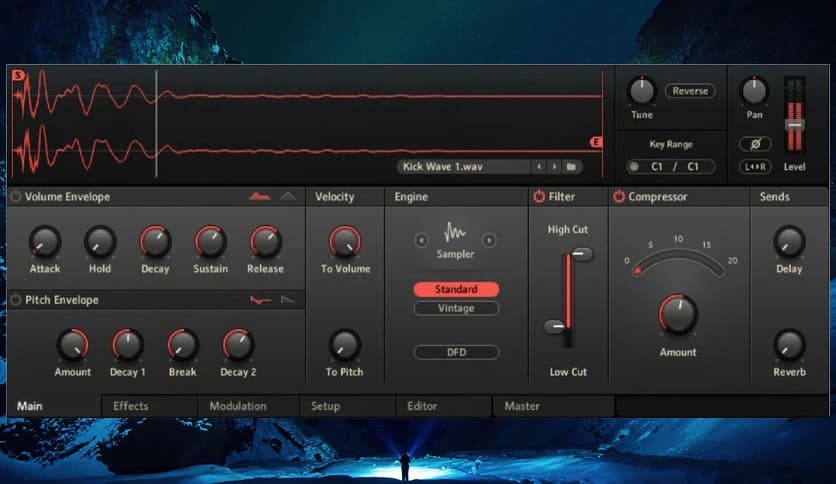Viewport: 836px width, 484px height.
Task: Toggle the Compressor power button
Action: 618,196
